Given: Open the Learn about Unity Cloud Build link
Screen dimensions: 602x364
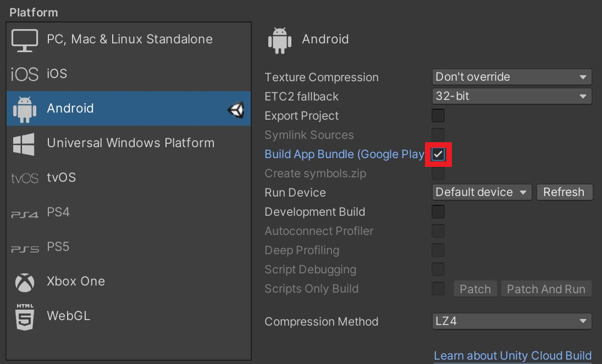Looking at the screenshot, I should coord(512,356).
